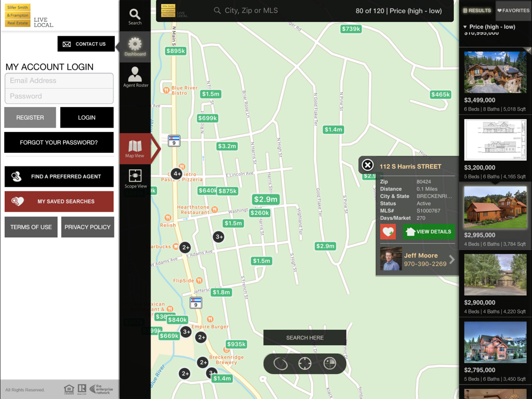Click the Empire Burger restaurant pin
This screenshot has width=532, height=399.
pyautogui.click(x=210, y=319)
